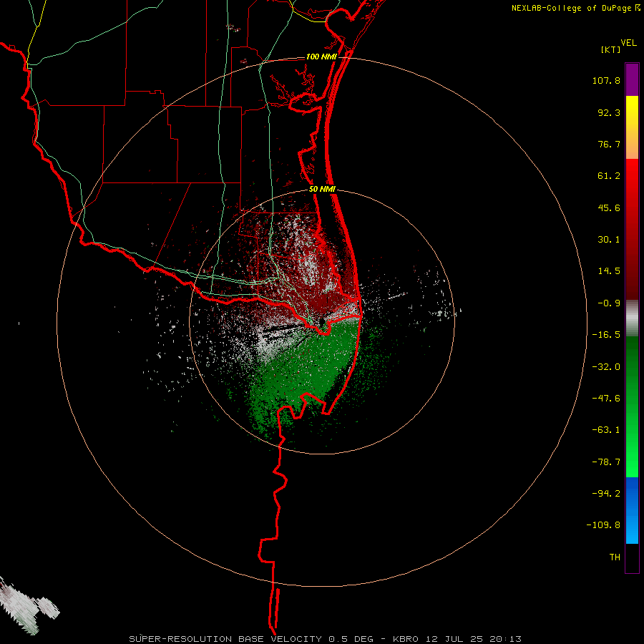Click the -16.5 velocity legend value
644x644 pixels.
pos(606,335)
